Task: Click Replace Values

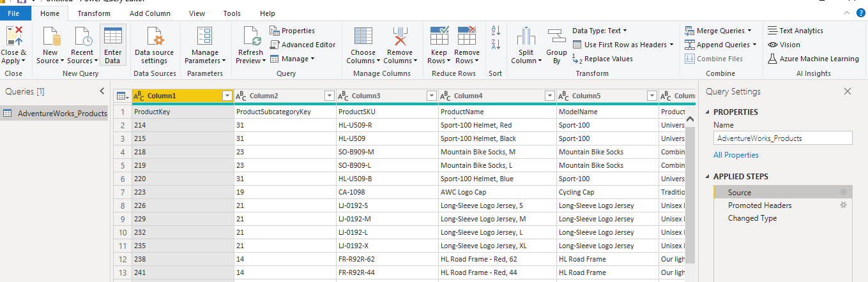Action: pos(602,59)
